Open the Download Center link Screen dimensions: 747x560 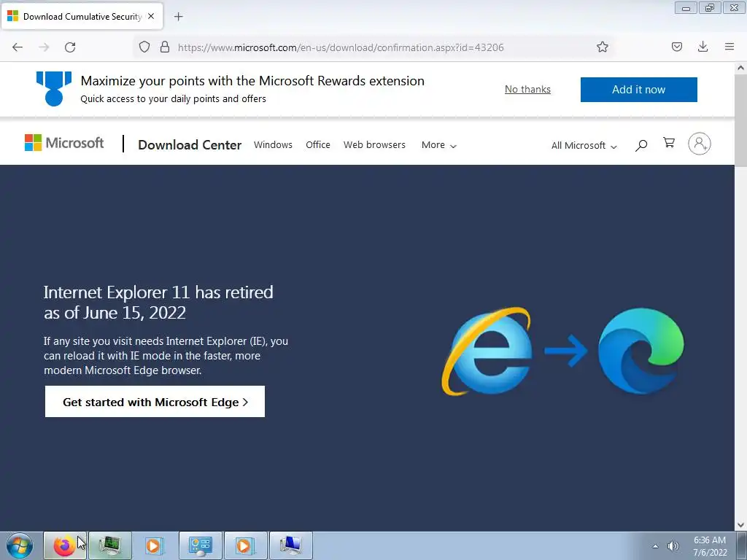(x=190, y=145)
